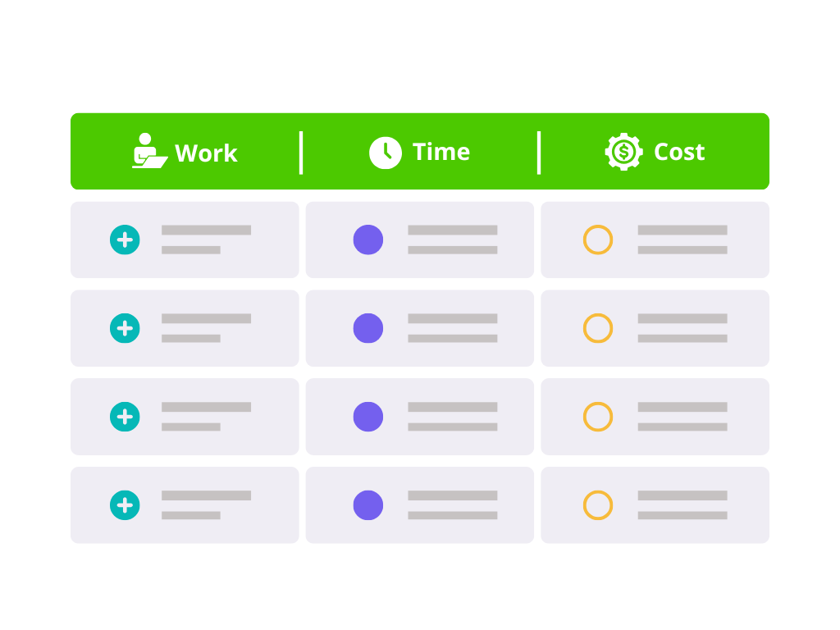Select the purple circle in first Time row

pos(368,240)
